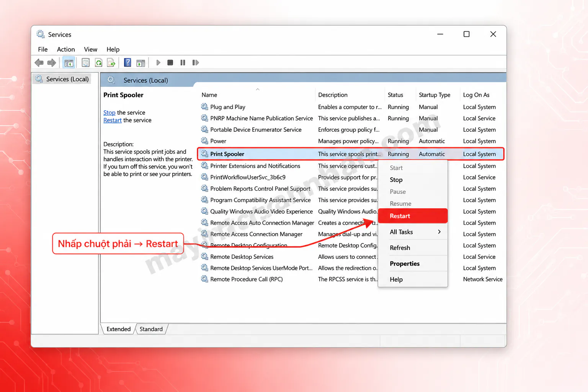Click the Restart Service toolbar icon
The image size is (588, 392).
pos(196,62)
